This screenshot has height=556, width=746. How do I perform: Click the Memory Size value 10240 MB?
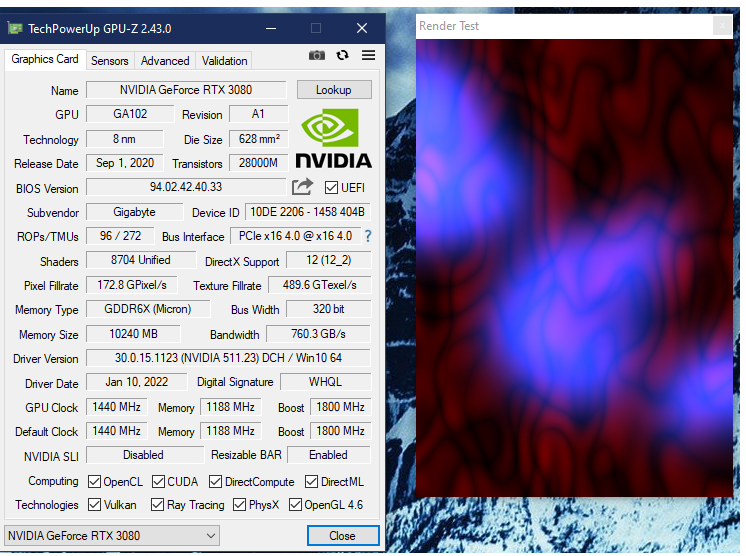coord(133,334)
